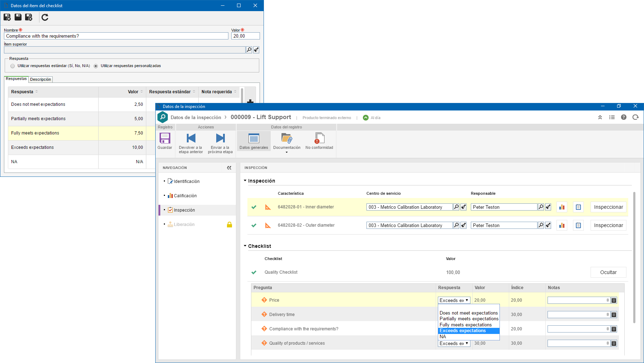Click the Valor field showing 20,00

(246, 36)
